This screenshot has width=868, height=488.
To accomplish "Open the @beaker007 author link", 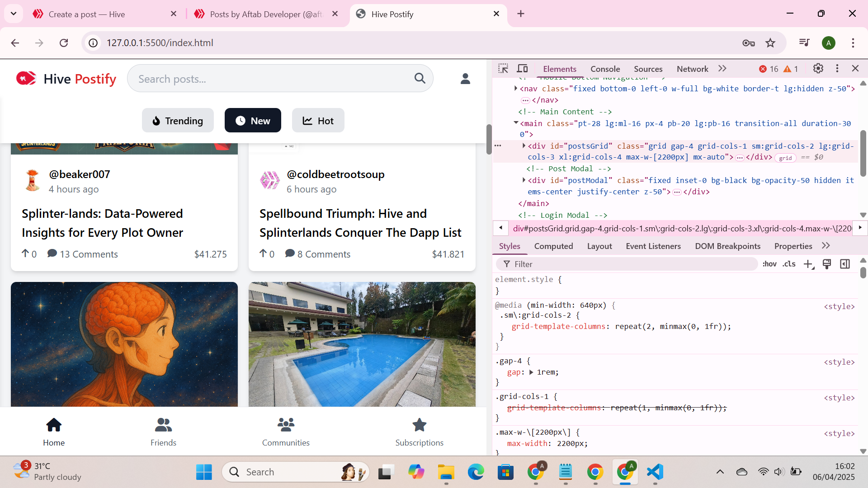I will pos(80,174).
